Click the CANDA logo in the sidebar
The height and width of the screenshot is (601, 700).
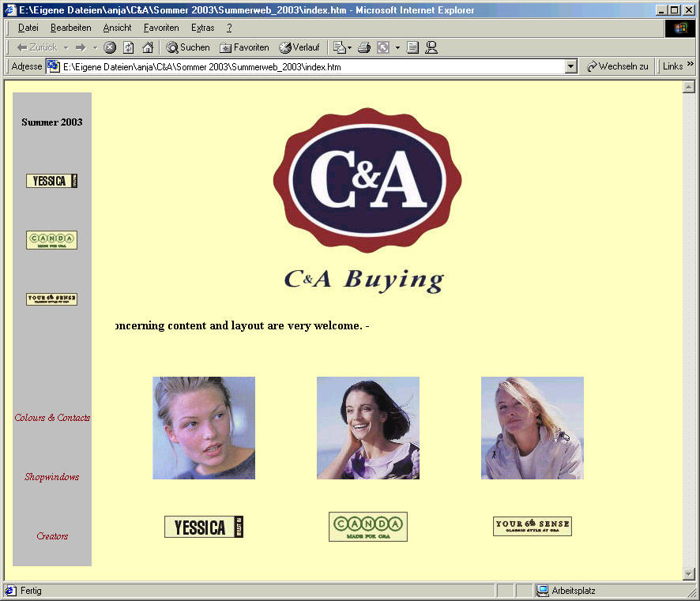coord(51,240)
